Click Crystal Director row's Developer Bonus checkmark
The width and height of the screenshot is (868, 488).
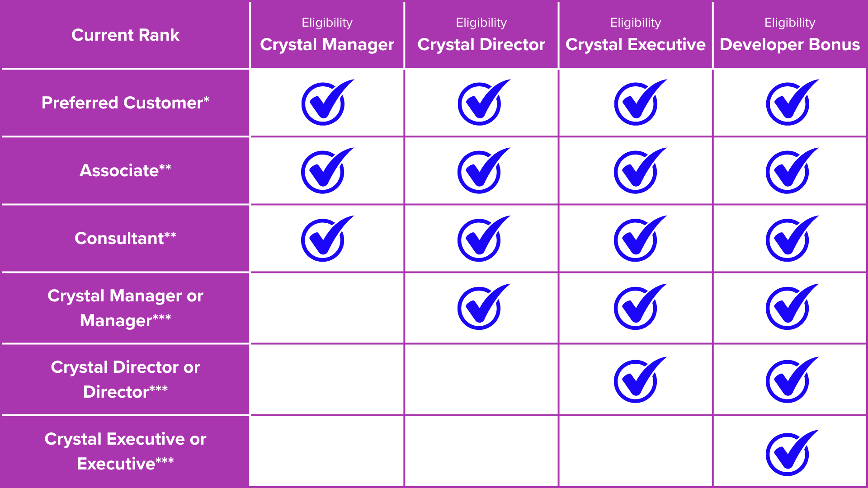pos(788,381)
